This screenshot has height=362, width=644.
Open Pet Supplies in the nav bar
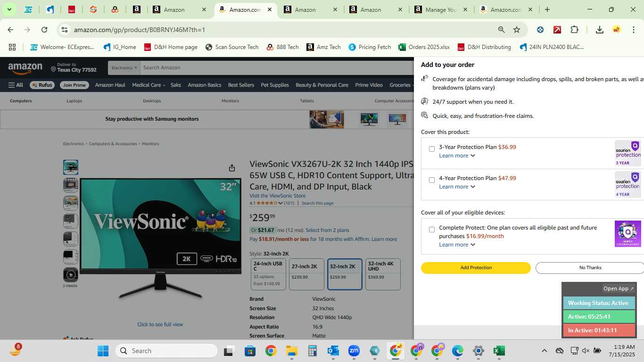click(x=275, y=85)
